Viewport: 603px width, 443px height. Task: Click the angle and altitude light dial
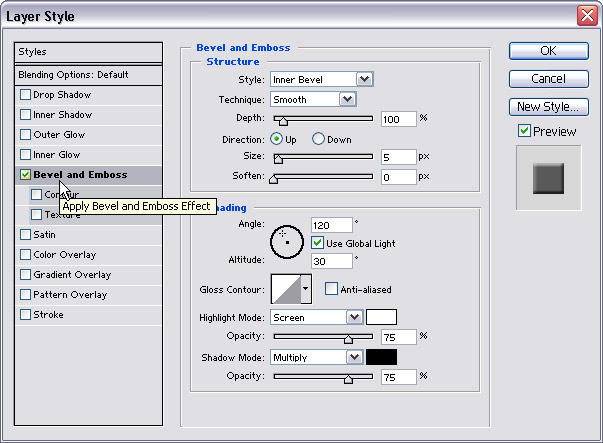coord(287,242)
